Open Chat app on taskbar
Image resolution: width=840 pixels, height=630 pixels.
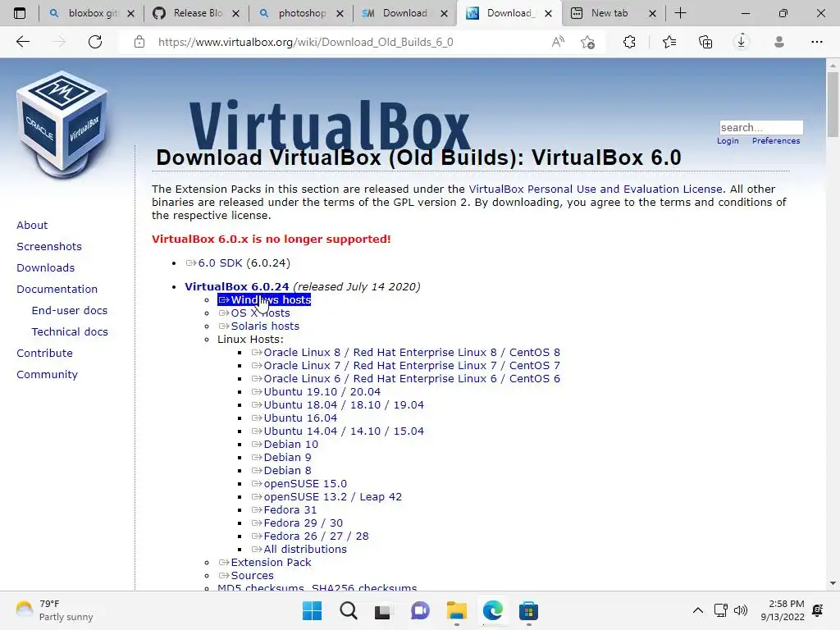coord(420,610)
